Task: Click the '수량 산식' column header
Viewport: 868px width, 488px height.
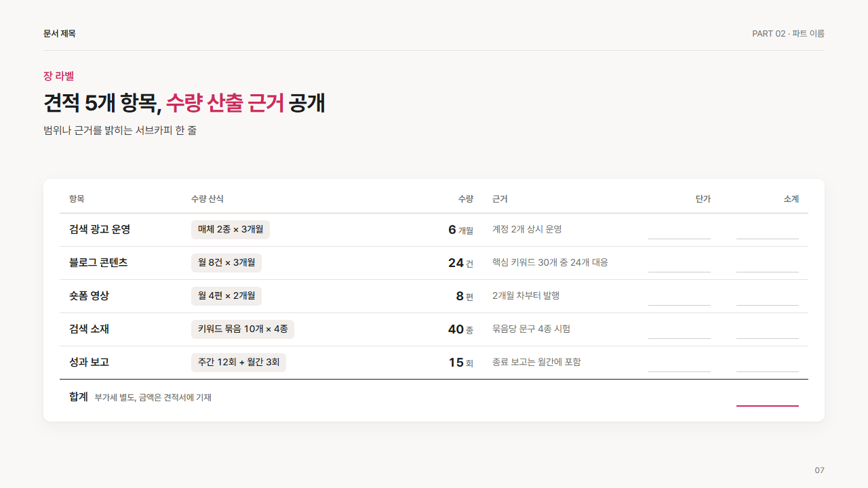Action: click(208, 199)
